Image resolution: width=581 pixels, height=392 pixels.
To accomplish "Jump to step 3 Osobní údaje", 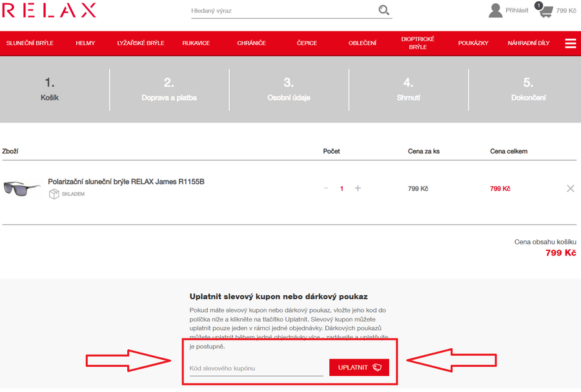I will coord(289,90).
